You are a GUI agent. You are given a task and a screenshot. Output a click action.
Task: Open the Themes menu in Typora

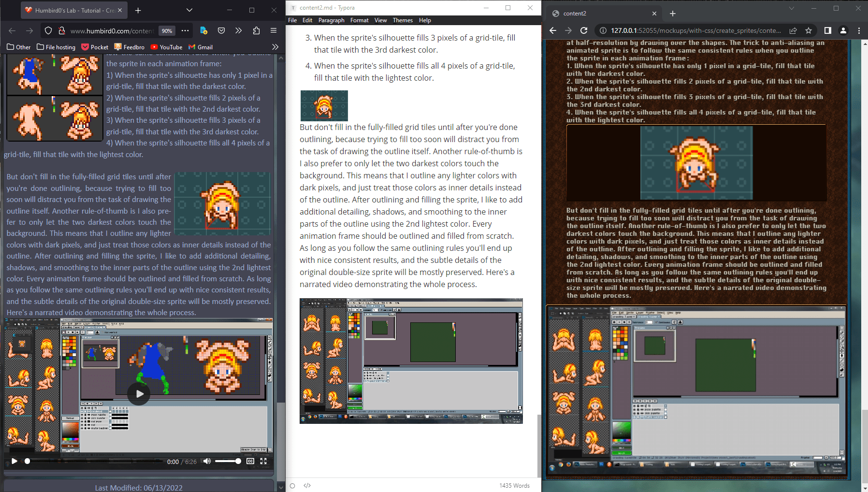(402, 20)
